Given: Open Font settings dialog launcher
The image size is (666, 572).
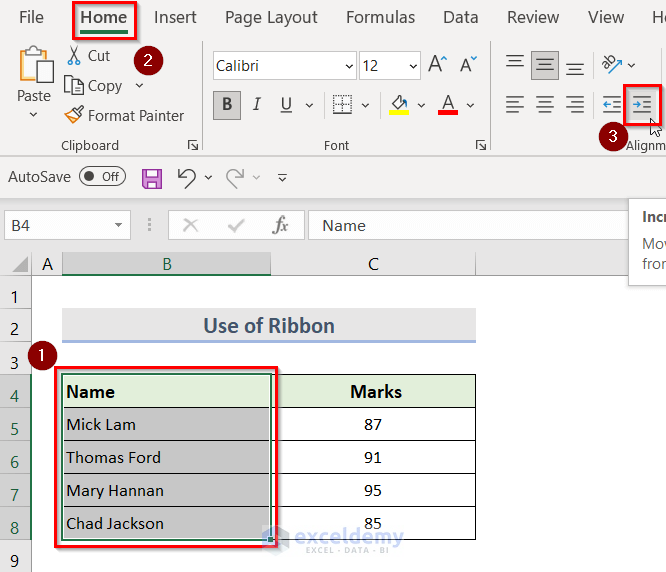Looking at the screenshot, I should pyautogui.click(x=481, y=146).
